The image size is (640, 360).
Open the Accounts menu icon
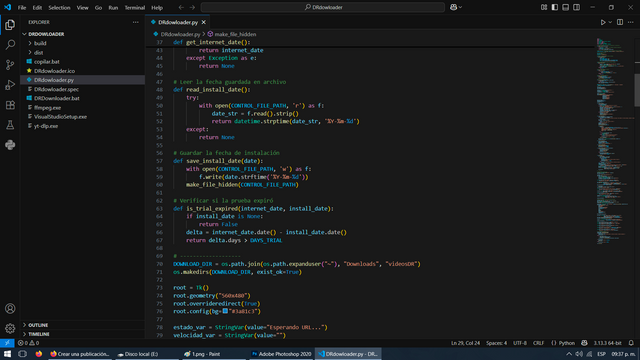tap(10, 309)
